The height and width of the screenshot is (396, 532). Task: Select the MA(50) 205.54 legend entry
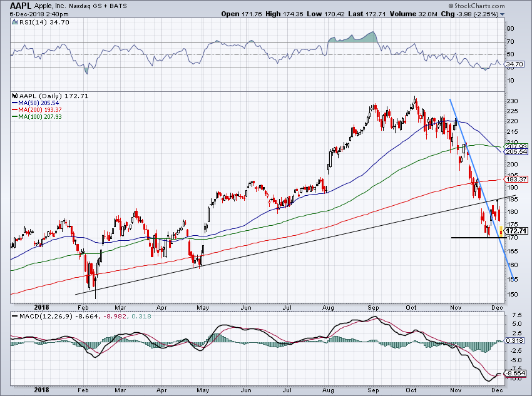(x=35, y=103)
